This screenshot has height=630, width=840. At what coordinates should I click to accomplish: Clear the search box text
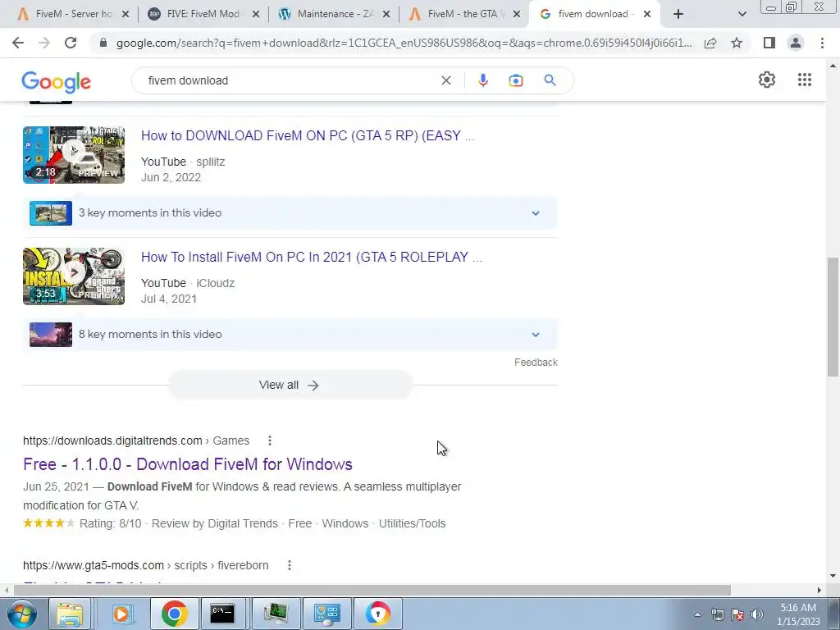click(x=445, y=80)
